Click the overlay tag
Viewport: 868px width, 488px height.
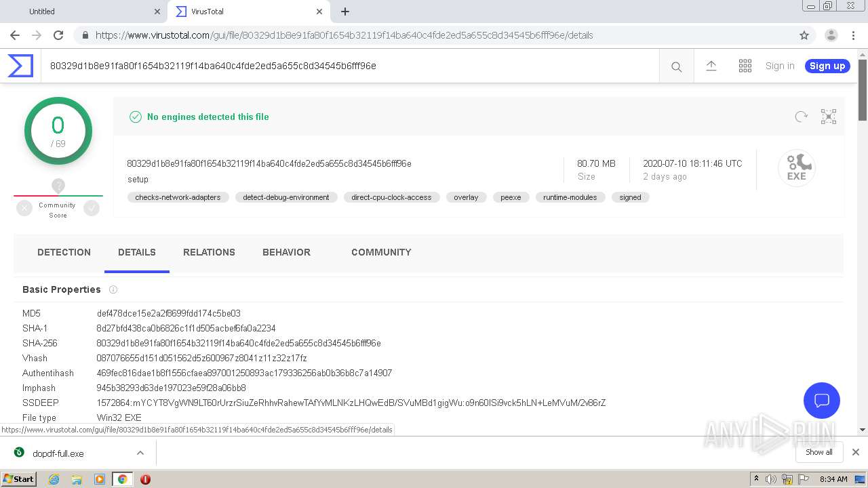(466, 197)
